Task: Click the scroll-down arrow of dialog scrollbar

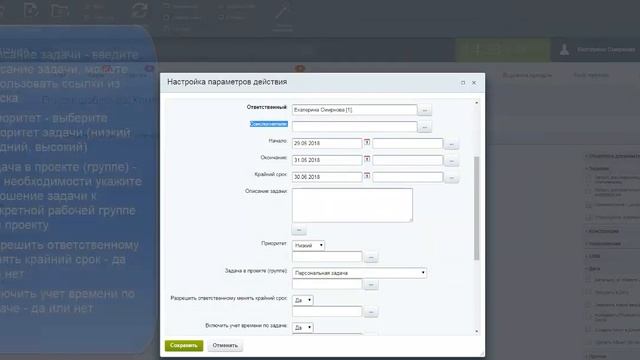Action: [476, 331]
